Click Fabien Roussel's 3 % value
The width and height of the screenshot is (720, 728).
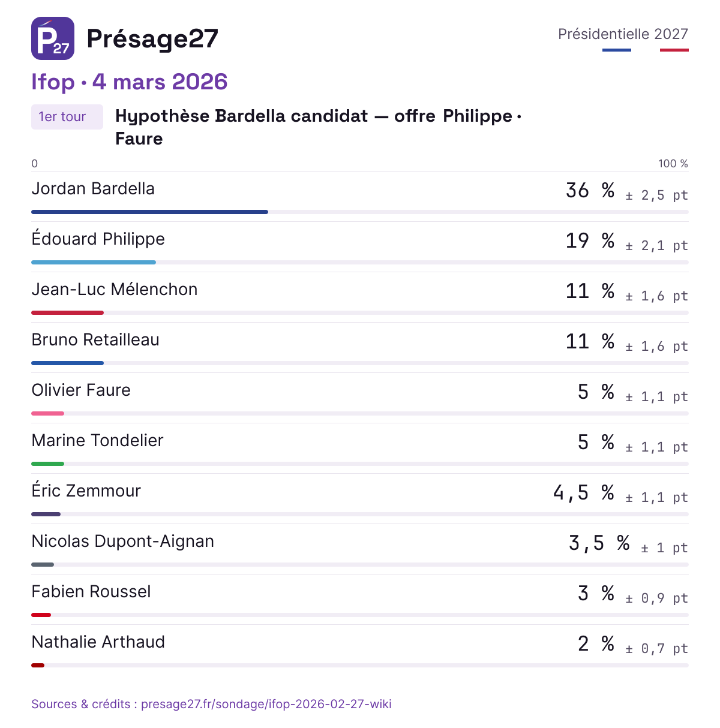[596, 593]
